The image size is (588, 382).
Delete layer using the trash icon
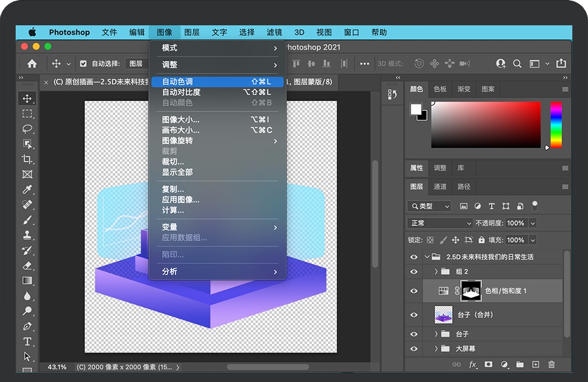pos(551,365)
